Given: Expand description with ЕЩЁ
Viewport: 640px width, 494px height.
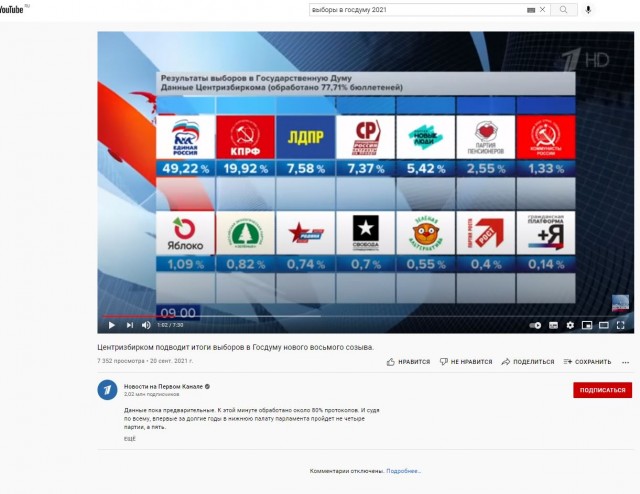Looking at the screenshot, I should (130, 438).
